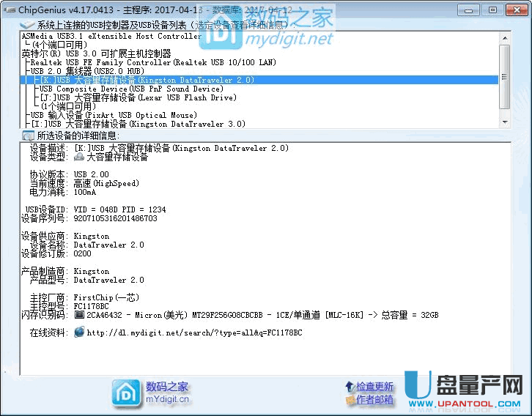Open the mydigit.net FC1178BC search link

point(194,333)
